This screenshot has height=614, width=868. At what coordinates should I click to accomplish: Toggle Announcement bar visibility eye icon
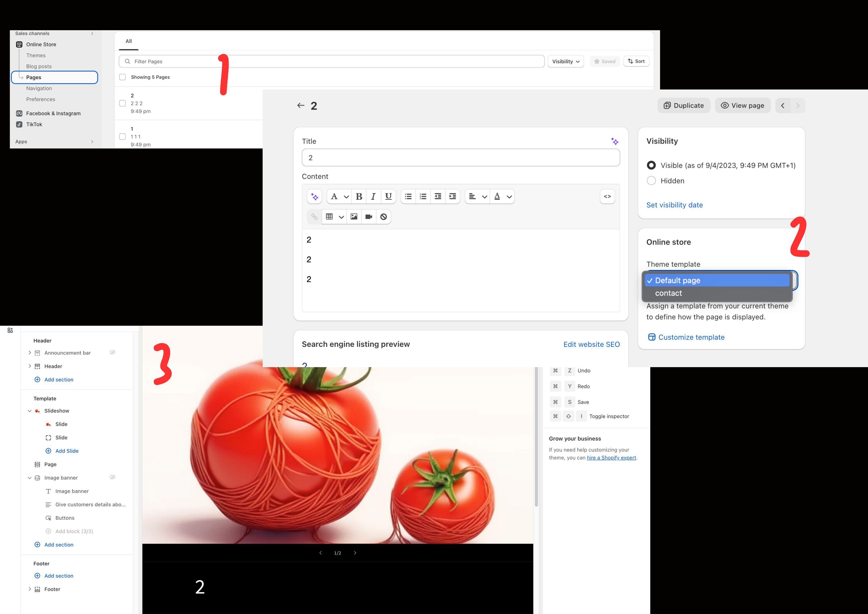(112, 352)
